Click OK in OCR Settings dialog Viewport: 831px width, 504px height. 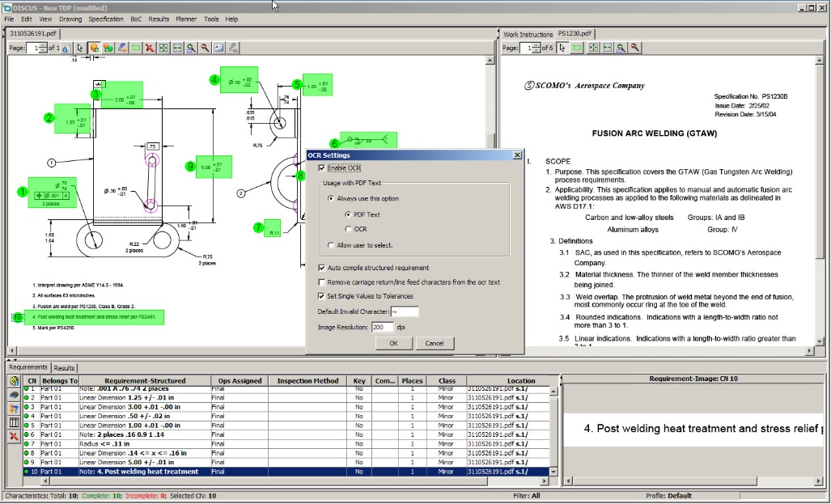click(393, 343)
